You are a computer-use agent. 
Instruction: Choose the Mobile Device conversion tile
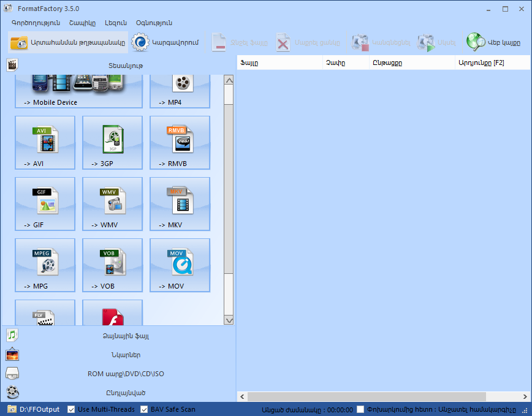coord(78,91)
